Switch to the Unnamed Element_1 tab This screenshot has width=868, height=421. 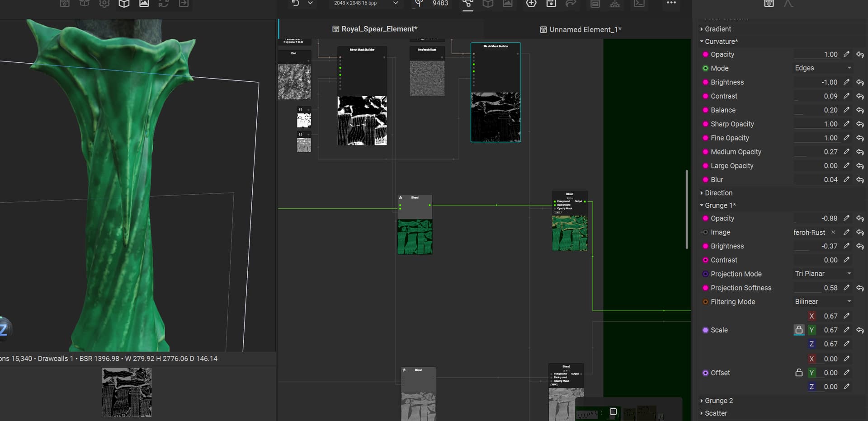coord(580,29)
